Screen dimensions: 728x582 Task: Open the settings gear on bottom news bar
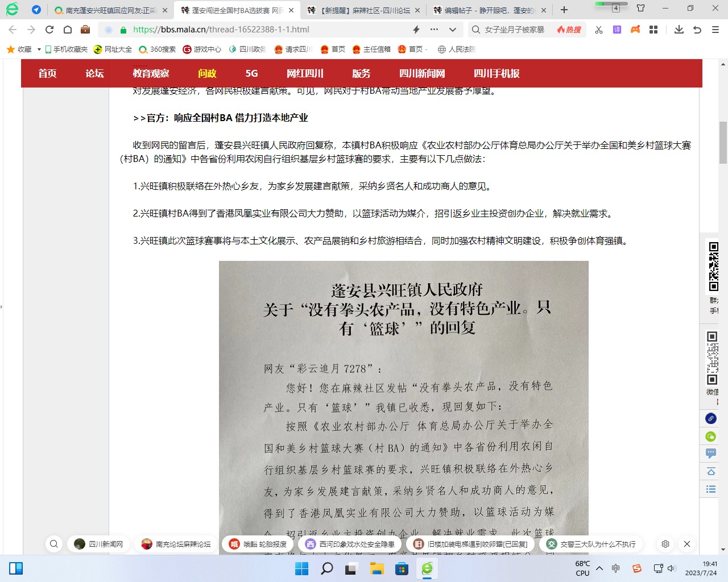coord(665,544)
